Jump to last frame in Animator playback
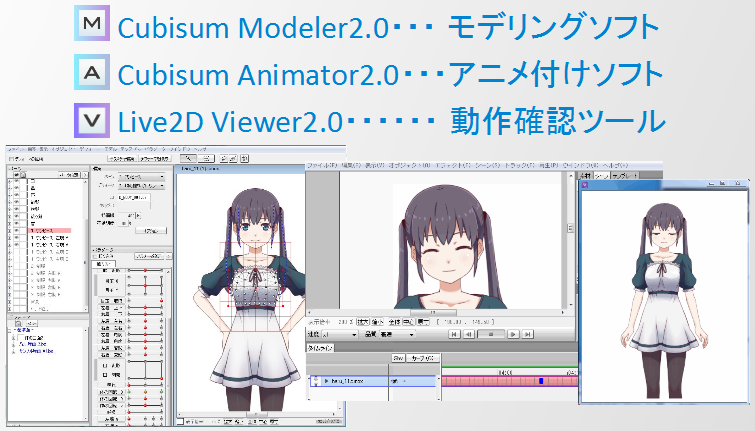 pos(528,334)
